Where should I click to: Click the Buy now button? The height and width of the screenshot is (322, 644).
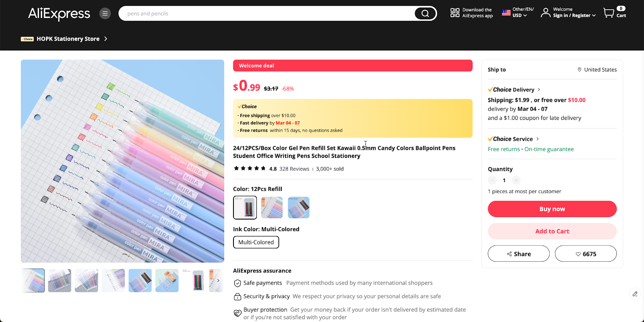(x=551, y=209)
